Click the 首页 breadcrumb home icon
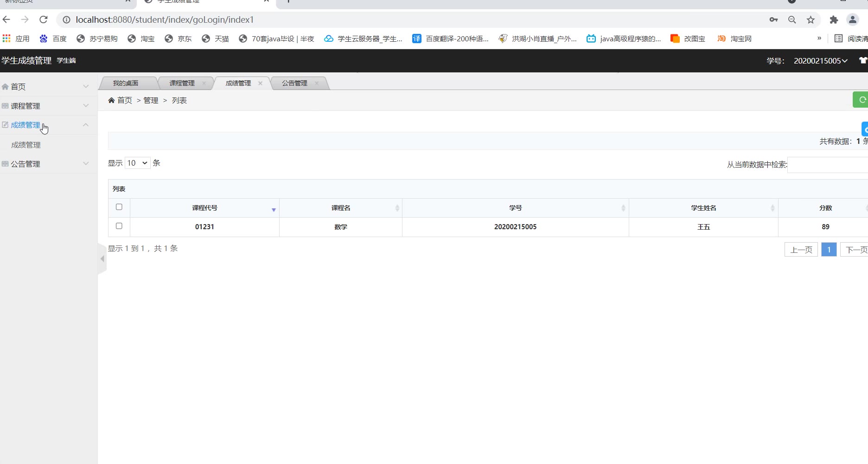The height and width of the screenshot is (464, 868). point(111,100)
